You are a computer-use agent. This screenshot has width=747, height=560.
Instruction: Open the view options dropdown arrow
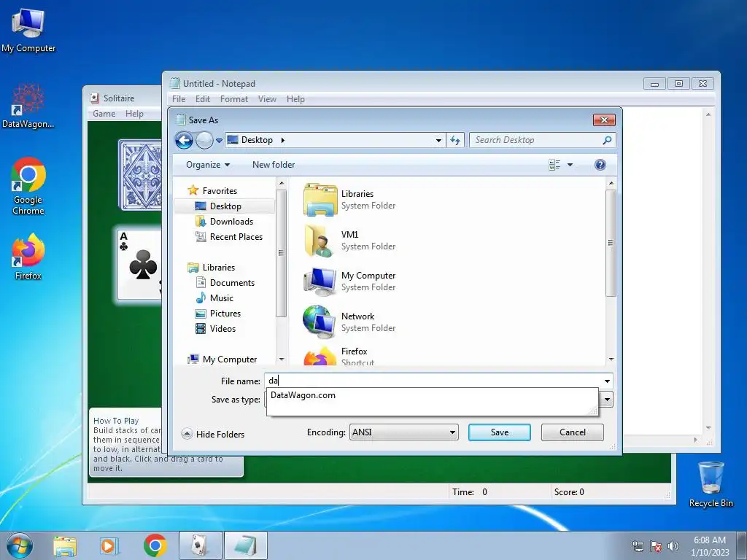point(570,166)
